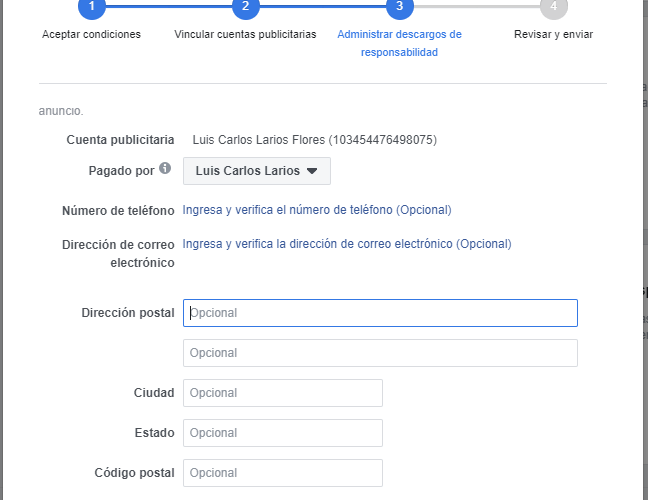Open the link to verify email address
Screen dimensions: 648x500
pyautogui.click(x=347, y=244)
